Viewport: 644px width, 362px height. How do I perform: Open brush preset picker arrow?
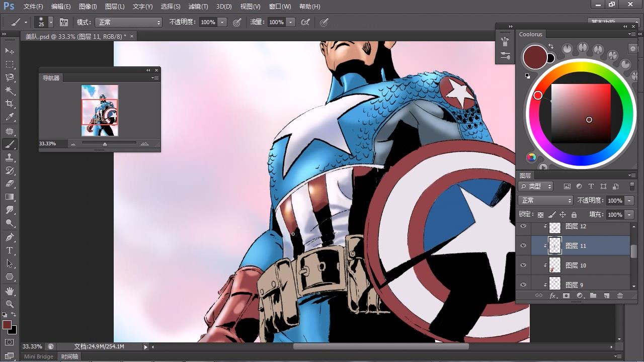(x=50, y=23)
